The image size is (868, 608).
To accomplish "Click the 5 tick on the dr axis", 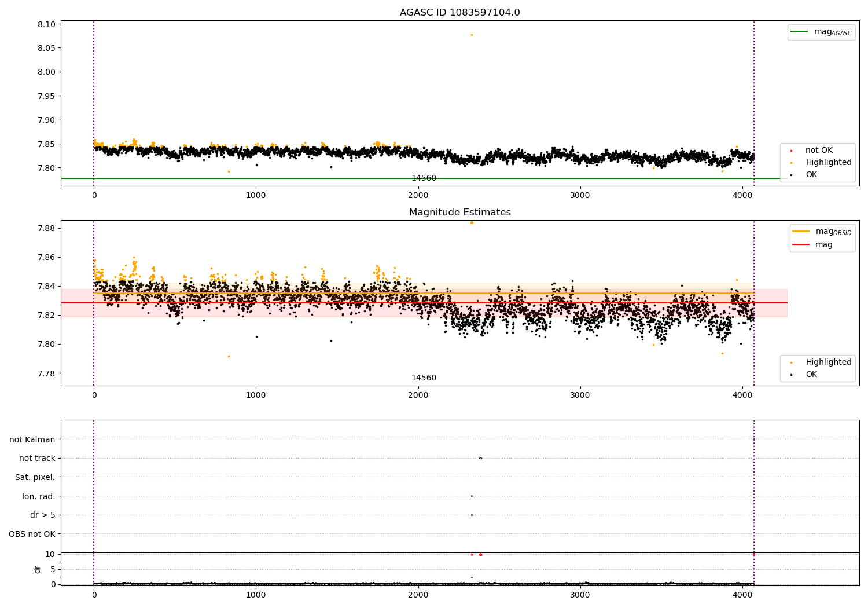I will 53,569.
